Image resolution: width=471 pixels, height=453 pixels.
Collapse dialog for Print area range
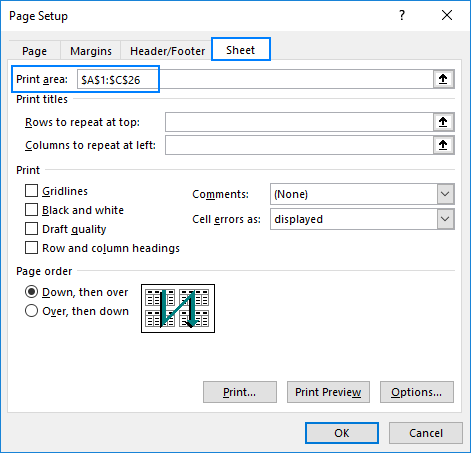coord(443,79)
